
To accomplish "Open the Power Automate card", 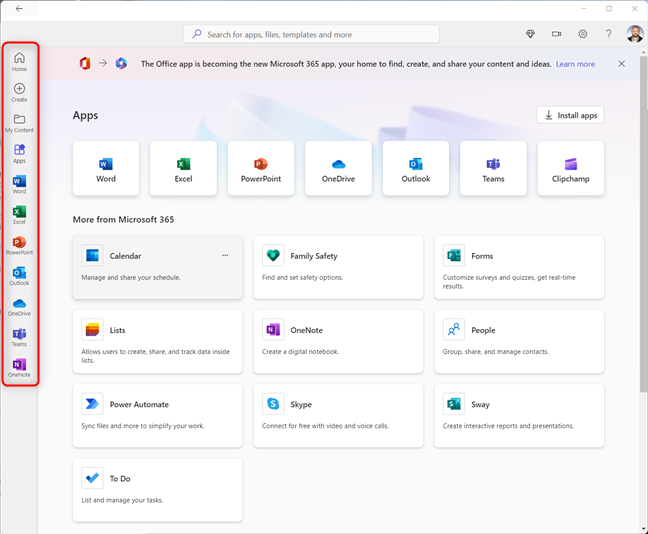I will pos(157,416).
